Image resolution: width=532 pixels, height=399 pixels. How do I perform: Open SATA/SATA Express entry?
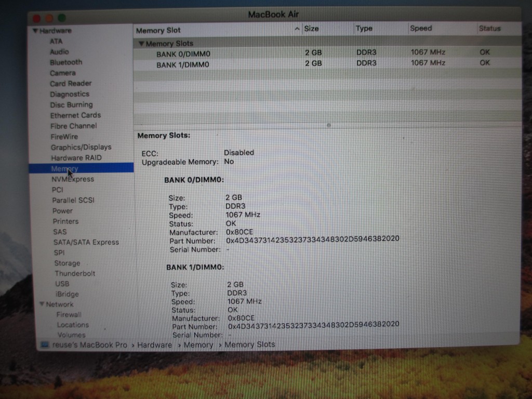86,242
